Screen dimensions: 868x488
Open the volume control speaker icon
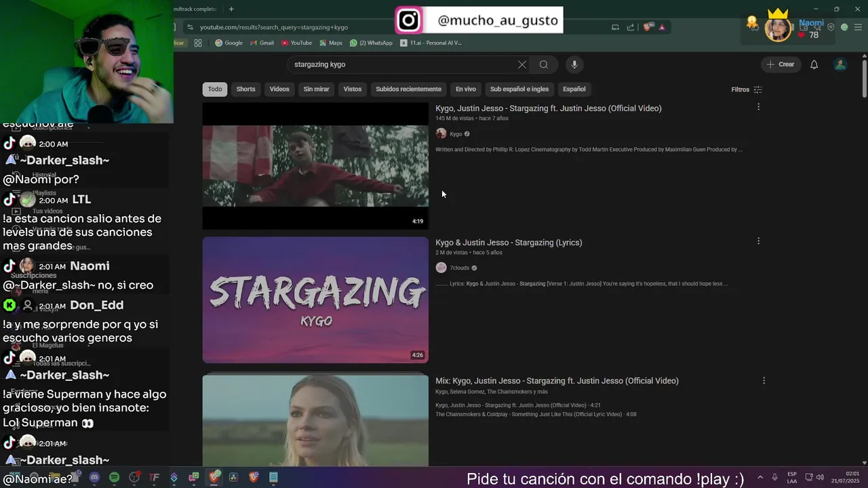[820, 477]
